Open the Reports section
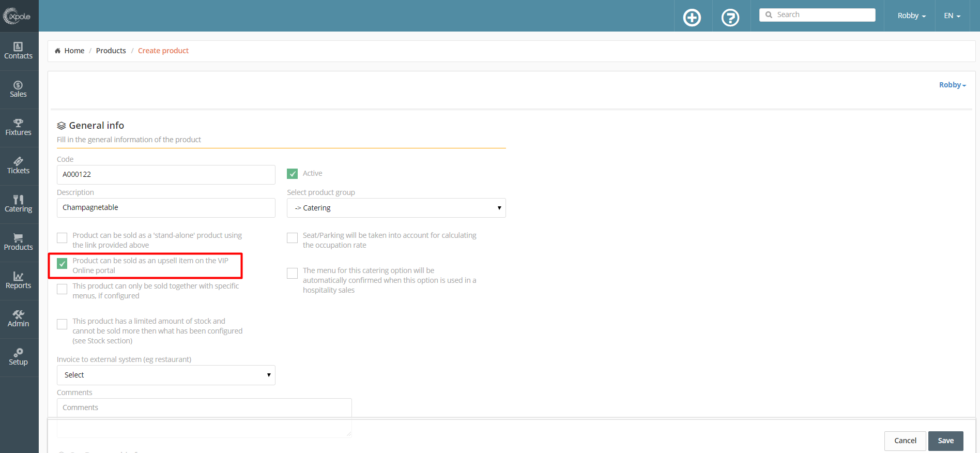 pyautogui.click(x=19, y=280)
